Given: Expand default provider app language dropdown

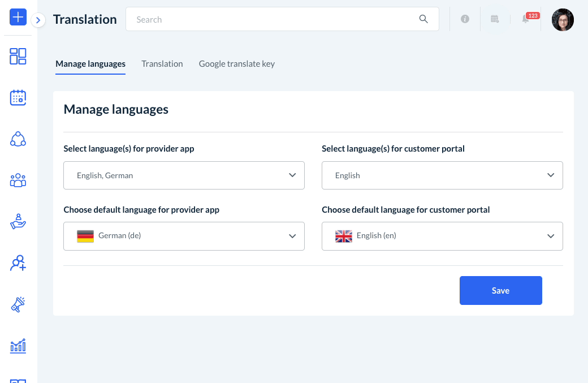Looking at the screenshot, I should click(x=184, y=236).
